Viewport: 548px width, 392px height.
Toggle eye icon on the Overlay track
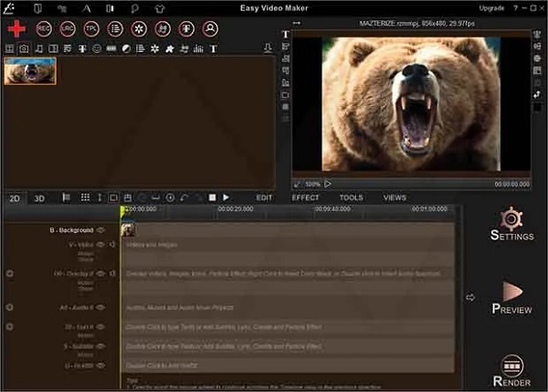[100, 273]
